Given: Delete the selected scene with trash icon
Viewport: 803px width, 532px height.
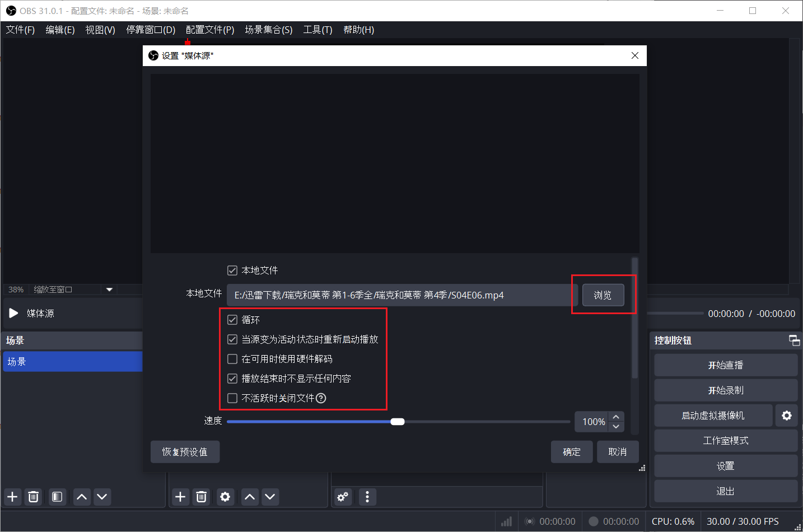Looking at the screenshot, I should pyautogui.click(x=34, y=497).
